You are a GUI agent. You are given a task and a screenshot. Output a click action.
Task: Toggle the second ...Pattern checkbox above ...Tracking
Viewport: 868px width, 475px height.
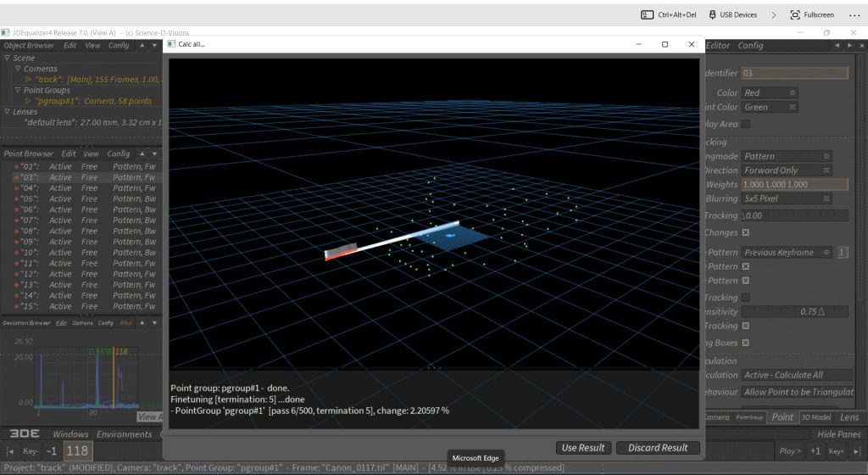(746, 281)
